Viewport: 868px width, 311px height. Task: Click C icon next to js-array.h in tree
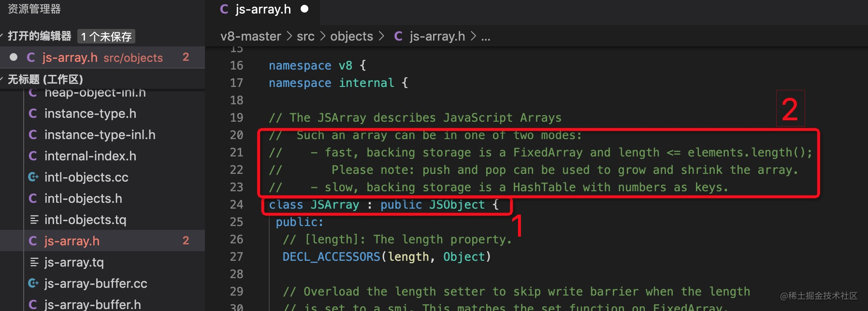point(33,241)
